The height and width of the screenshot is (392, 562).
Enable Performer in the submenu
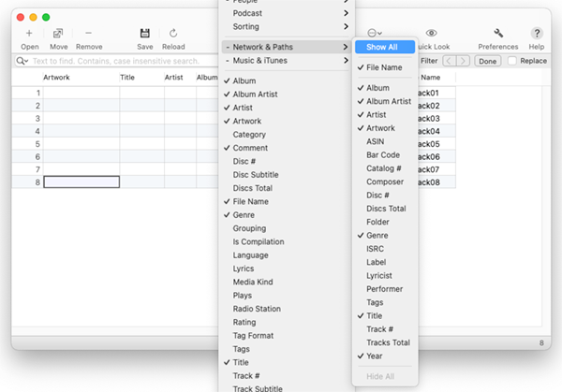coord(385,289)
